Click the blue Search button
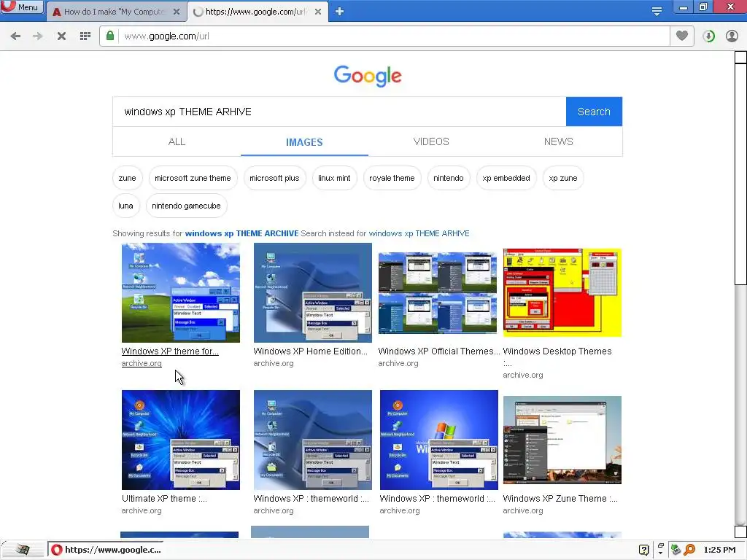This screenshot has width=747, height=560. pos(594,112)
